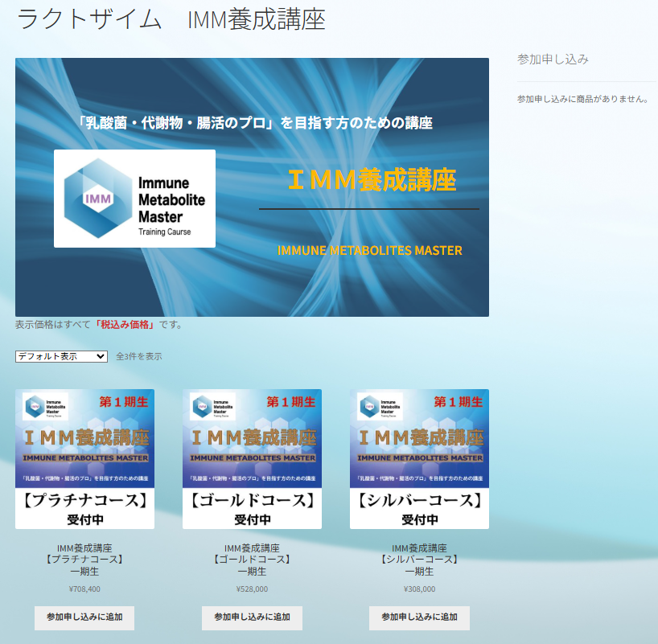658x644 pixels.
Task: Click the IMM hexagon logo in the main banner
Action: click(x=97, y=198)
